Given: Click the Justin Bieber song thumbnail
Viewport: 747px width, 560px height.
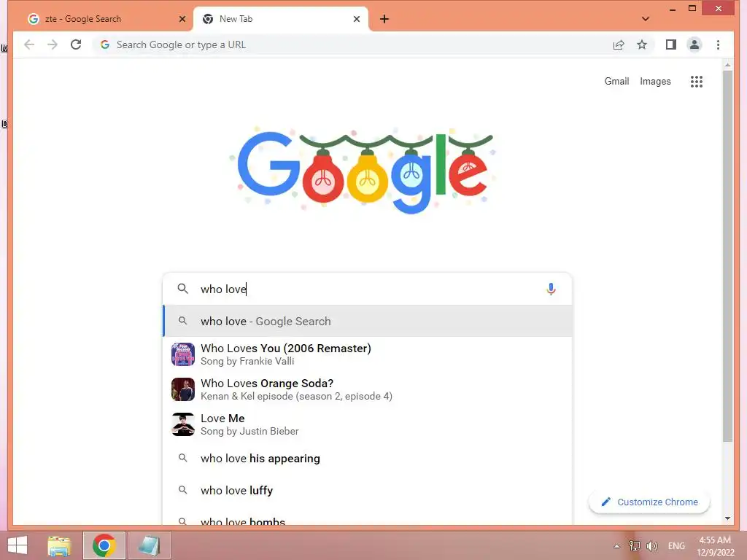Looking at the screenshot, I should [183, 424].
